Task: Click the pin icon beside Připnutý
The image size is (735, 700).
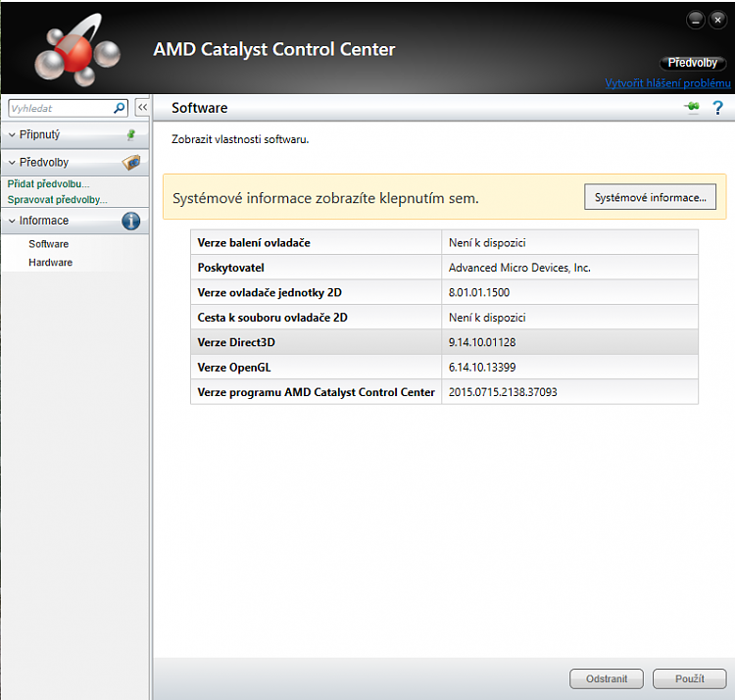Action: 131,135
